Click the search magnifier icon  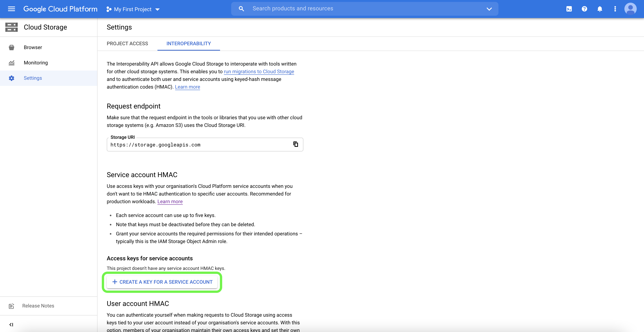(241, 9)
